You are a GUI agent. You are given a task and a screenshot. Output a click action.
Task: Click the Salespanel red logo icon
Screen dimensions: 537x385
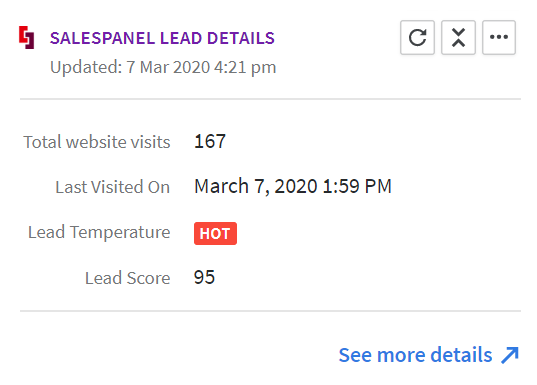27,37
